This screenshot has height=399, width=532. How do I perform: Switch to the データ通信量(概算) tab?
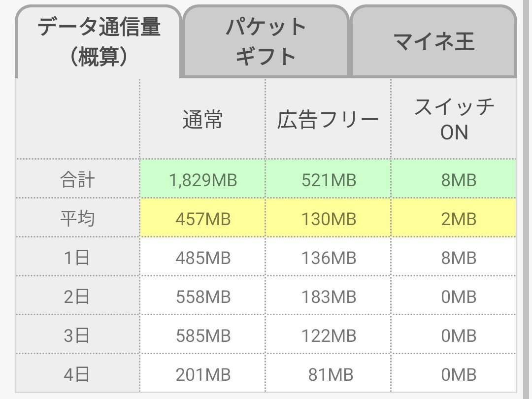(x=98, y=42)
